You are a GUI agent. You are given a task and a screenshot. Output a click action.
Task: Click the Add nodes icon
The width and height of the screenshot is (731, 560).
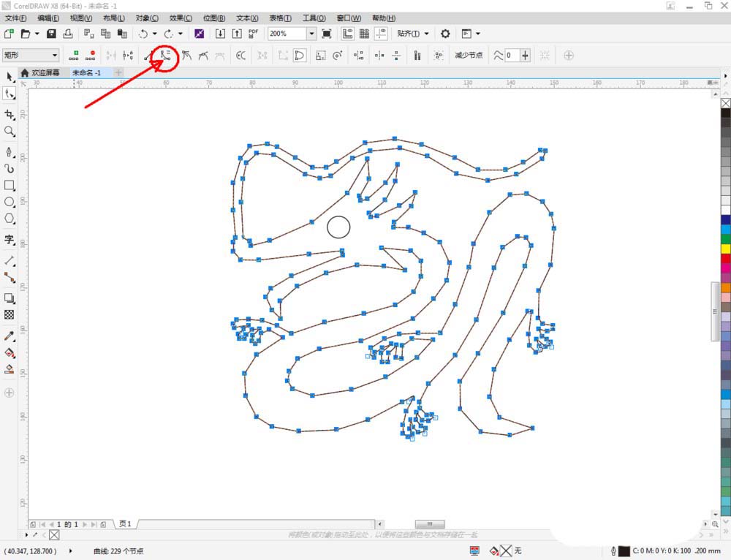click(x=74, y=56)
